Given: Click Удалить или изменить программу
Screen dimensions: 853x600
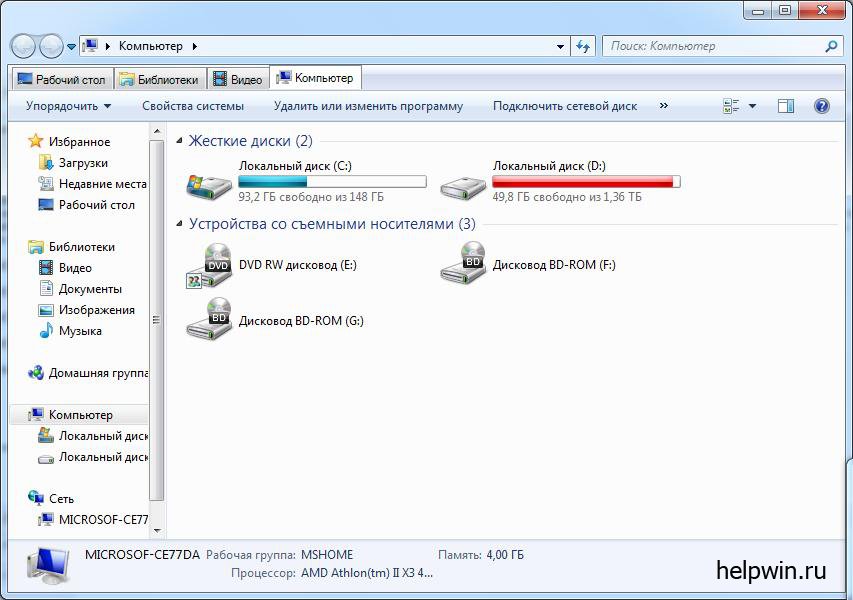Looking at the screenshot, I should 368,106.
